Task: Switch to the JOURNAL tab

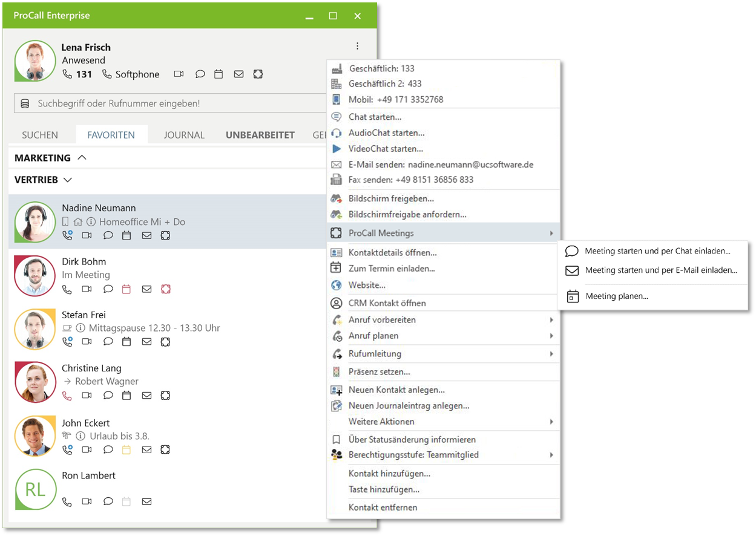Action: [x=184, y=135]
